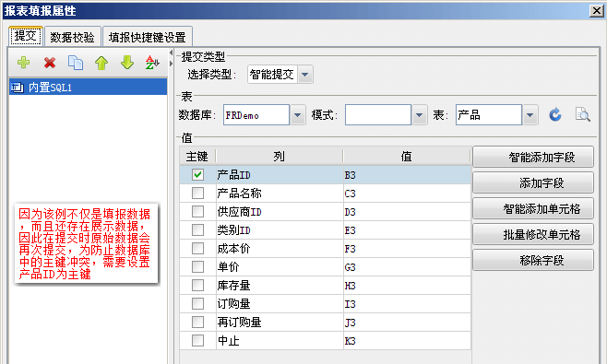The width and height of the screenshot is (607, 364).
Task: Select the C3 value cell
Action: click(x=407, y=193)
